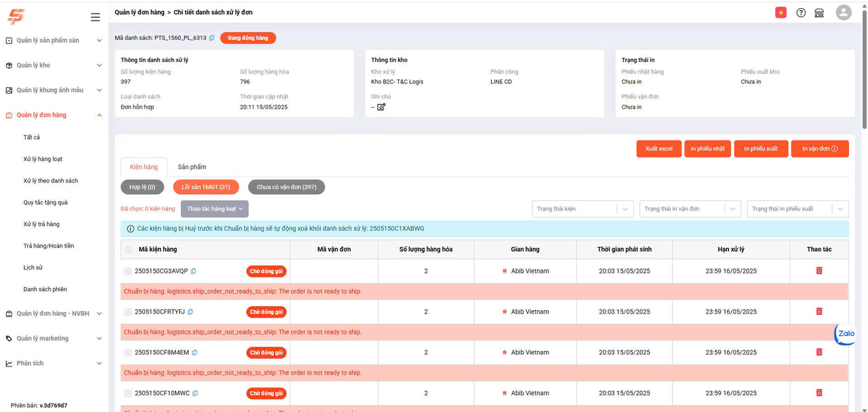Image resolution: width=868 pixels, height=412 pixels.
Task: Filter by Chưa có vận đơn (397)
Action: (x=286, y=187)
